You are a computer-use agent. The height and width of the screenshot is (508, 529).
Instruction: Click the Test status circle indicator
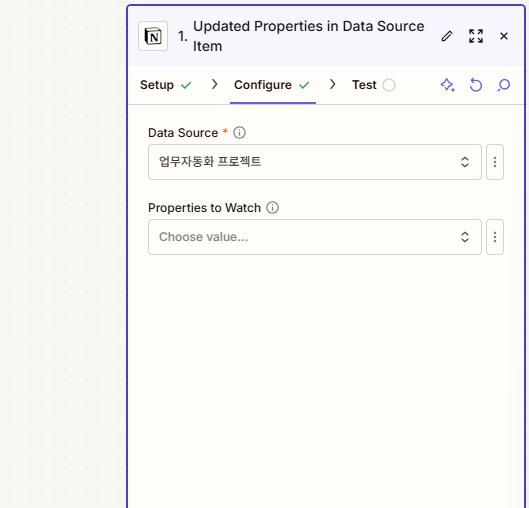click(389, 85)
